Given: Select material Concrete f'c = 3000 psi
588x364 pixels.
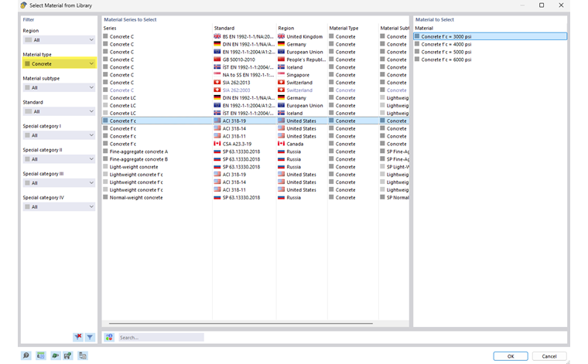Looking at the screenshot, I should [x=490, y=36].
